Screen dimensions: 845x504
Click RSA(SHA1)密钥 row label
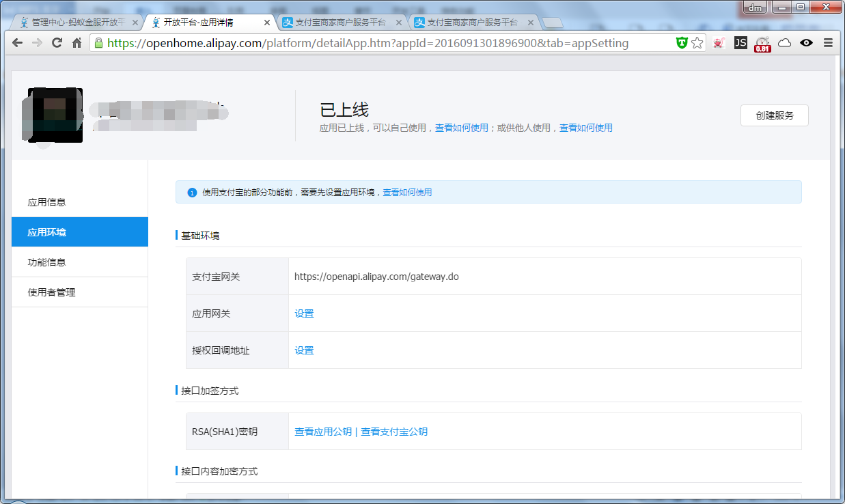pyautogui.click(x=225, y=432)
